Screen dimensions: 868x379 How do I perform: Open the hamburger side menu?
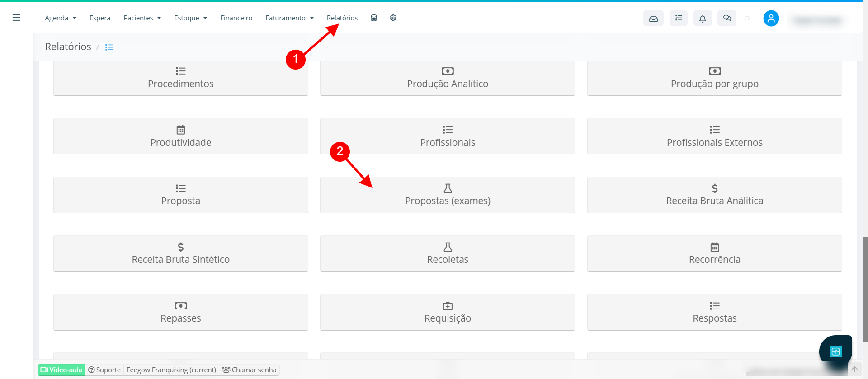(x=16, y=18)
